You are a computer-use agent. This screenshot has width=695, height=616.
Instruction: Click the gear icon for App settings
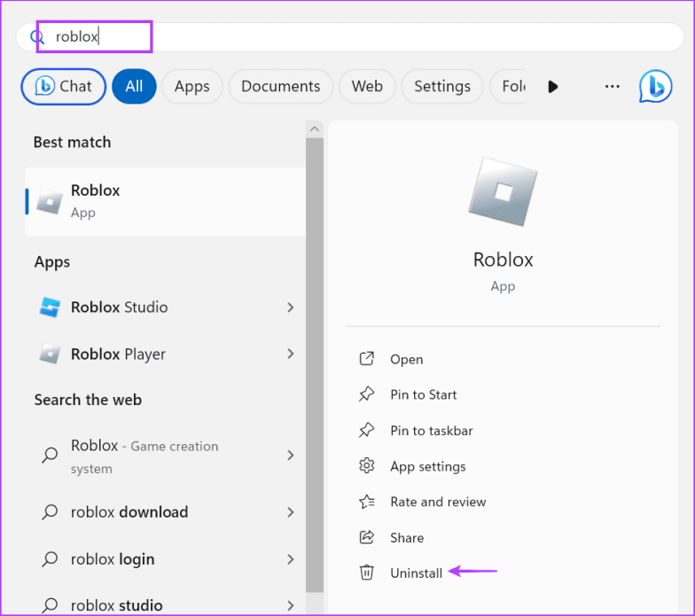[x=367, y=466]
